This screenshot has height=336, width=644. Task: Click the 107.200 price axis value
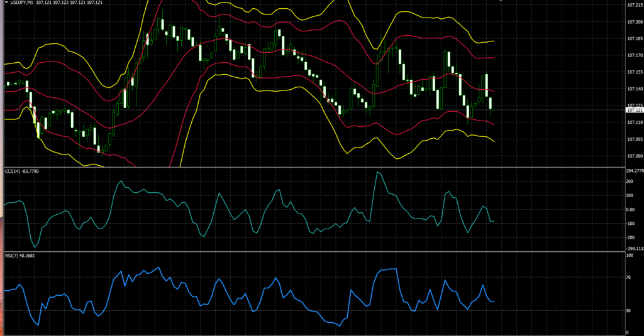coord(635,22)
